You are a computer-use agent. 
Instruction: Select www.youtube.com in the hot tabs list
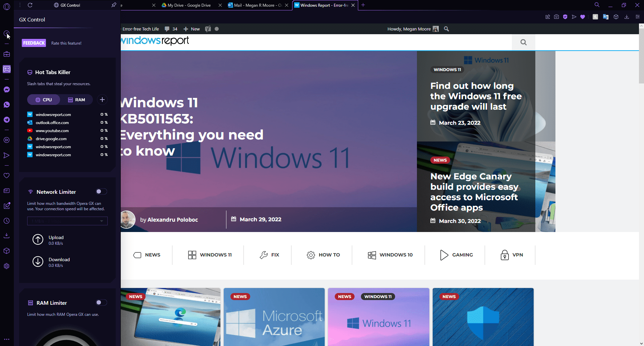(x=67, y=131)
